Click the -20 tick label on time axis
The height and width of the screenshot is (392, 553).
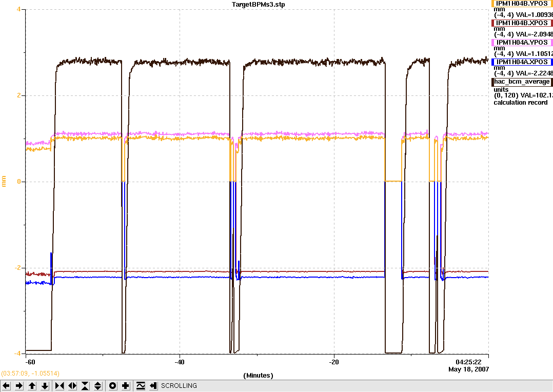[334, 362]
